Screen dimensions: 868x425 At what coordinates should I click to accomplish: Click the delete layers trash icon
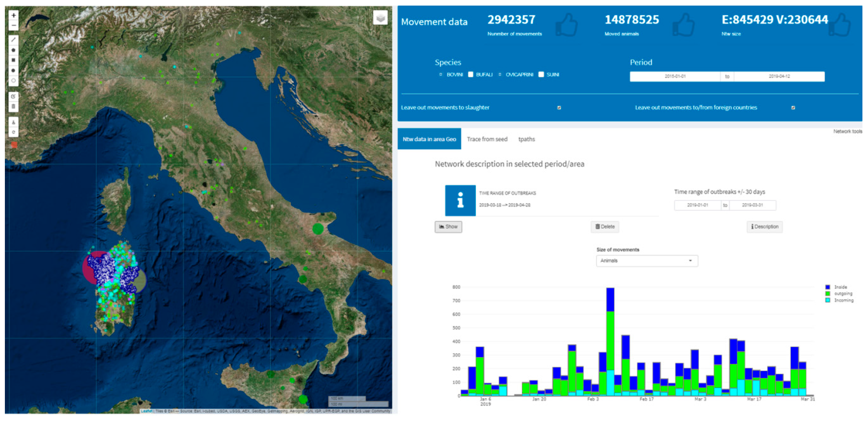[x=13, y=107]
